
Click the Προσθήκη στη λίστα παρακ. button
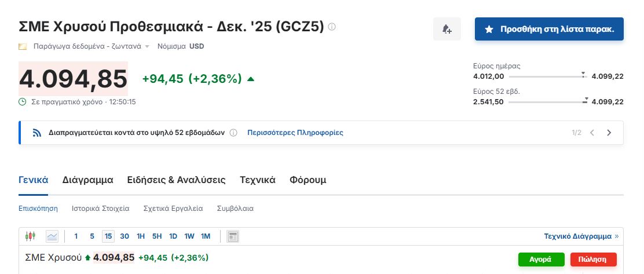[549, 29]
